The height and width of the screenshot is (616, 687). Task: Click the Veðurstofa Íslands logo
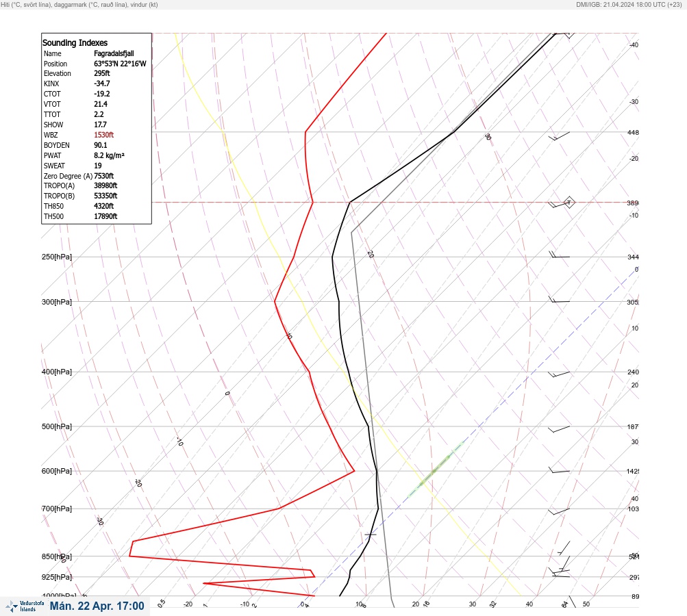tap(25, 606)
